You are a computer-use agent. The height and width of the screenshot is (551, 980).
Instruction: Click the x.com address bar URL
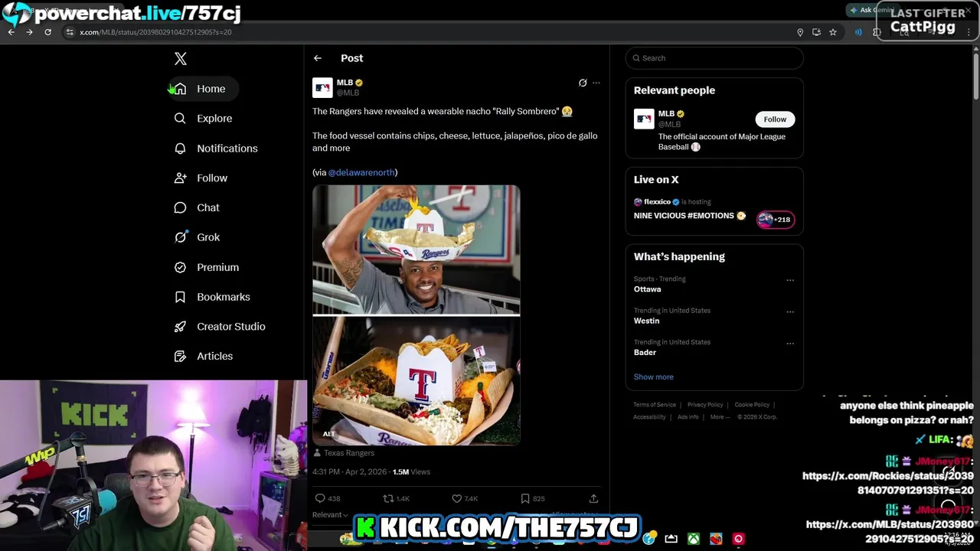(155, 32)
